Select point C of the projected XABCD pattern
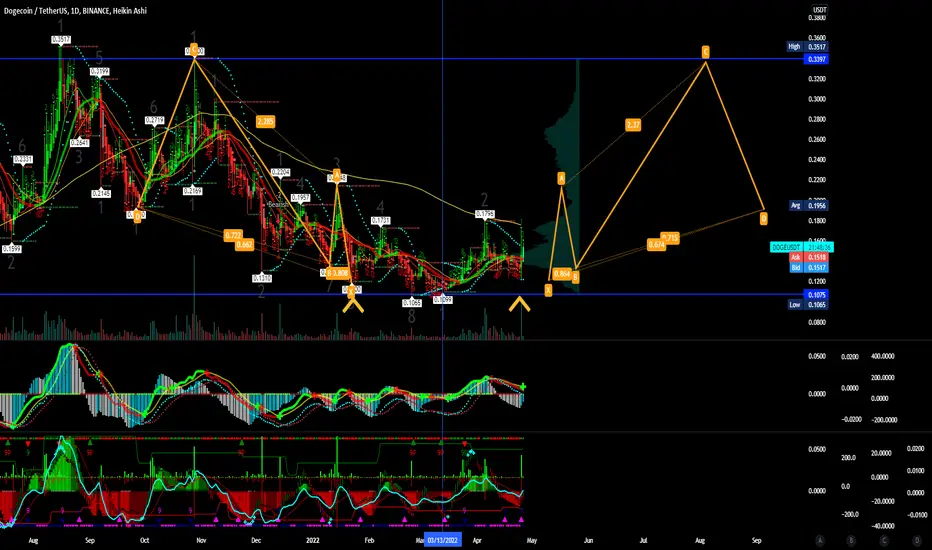The image size is (932, 550). click(x=706, y=52)
